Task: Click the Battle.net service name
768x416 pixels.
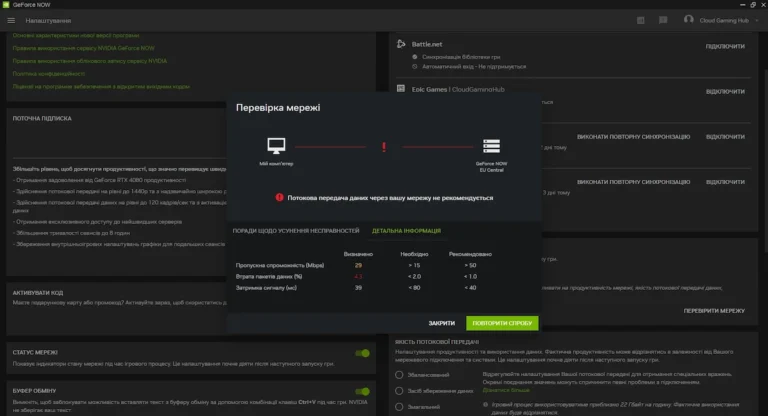Action: (x=427, y=44)
